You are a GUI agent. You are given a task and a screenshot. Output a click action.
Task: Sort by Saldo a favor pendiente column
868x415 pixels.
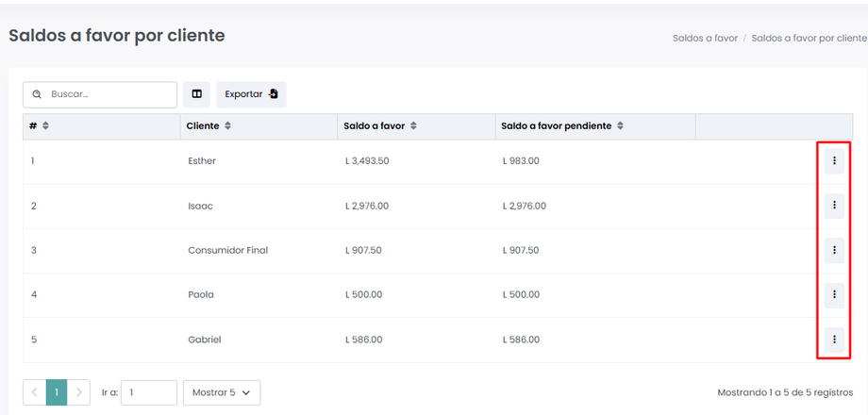tap(620, 126)
